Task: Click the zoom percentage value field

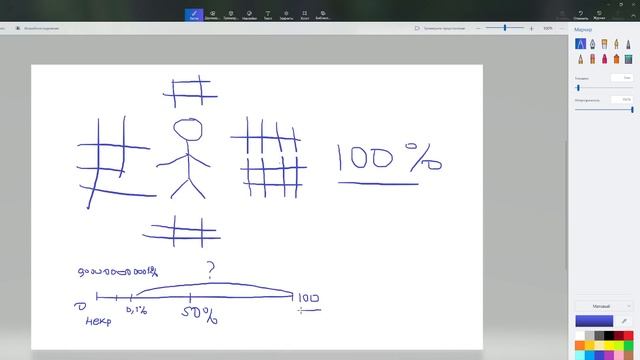Action: 548,28
